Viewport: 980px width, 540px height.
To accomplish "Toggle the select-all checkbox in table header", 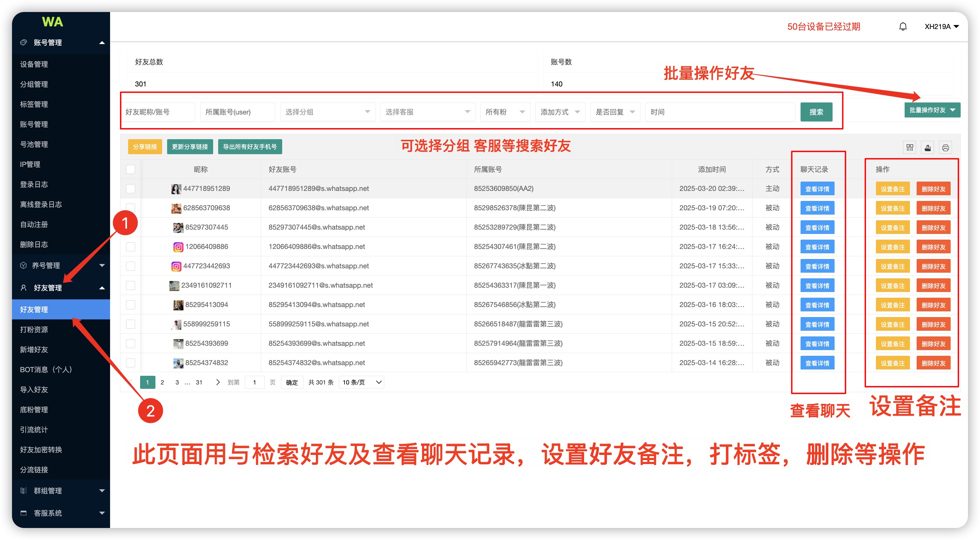I will coord(130,169).
